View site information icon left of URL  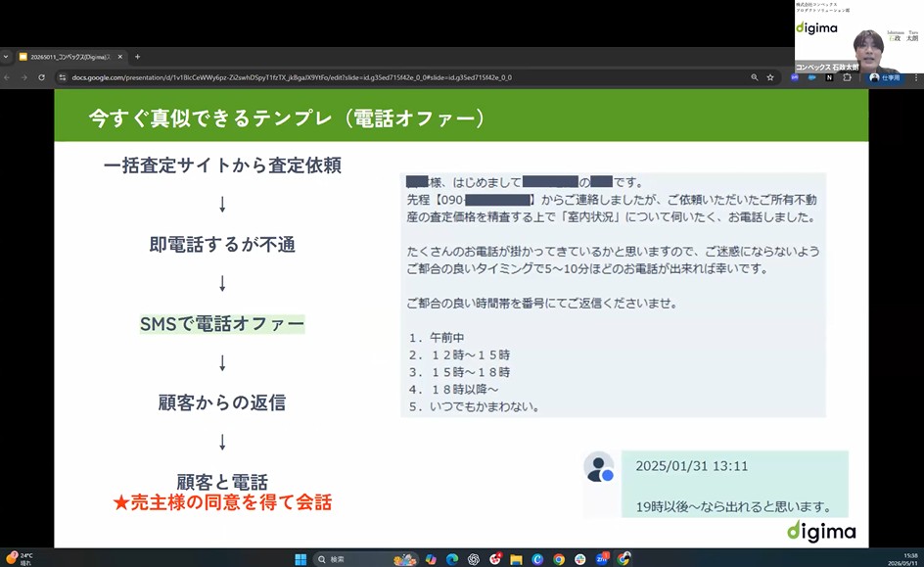point(62,77)
